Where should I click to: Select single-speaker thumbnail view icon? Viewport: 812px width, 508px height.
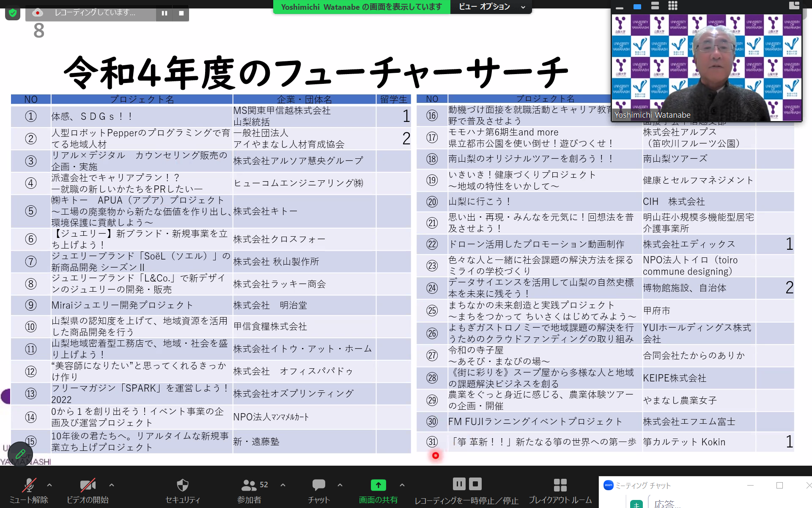click(637, 6)
